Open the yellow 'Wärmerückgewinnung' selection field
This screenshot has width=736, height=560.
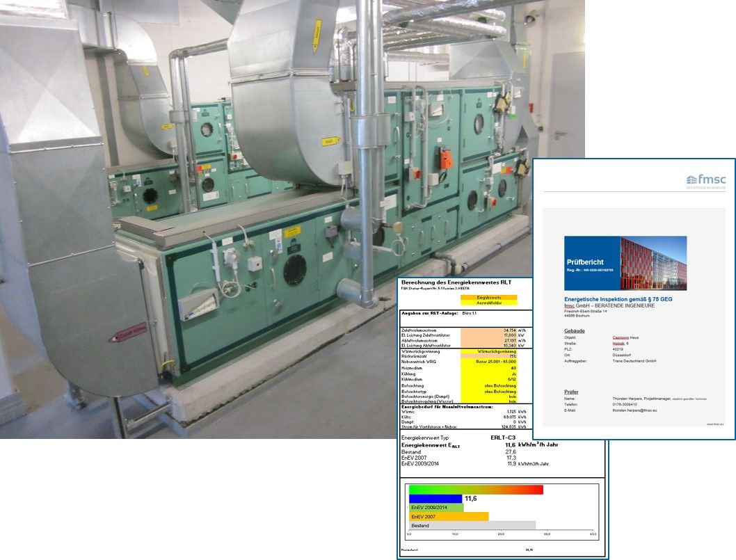click(x=488, y=351)
